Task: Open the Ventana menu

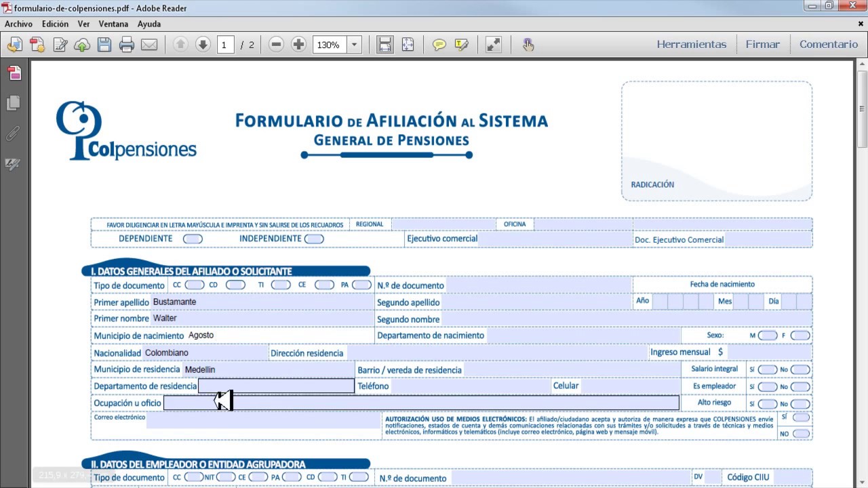Action: [x=113, y=24]
